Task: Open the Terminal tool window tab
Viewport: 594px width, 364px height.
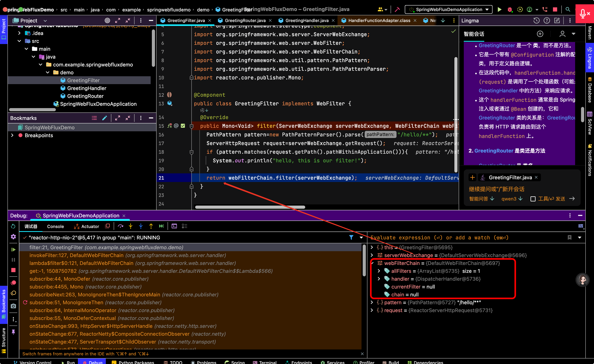Action: [265, 362]
